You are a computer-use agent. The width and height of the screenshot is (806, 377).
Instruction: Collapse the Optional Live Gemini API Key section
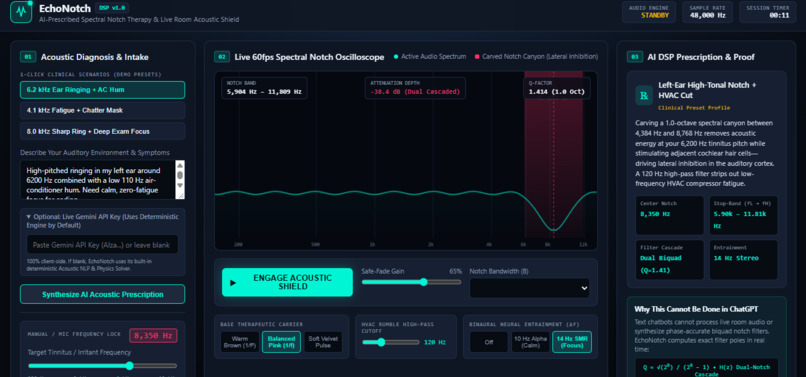pos(102,221)
